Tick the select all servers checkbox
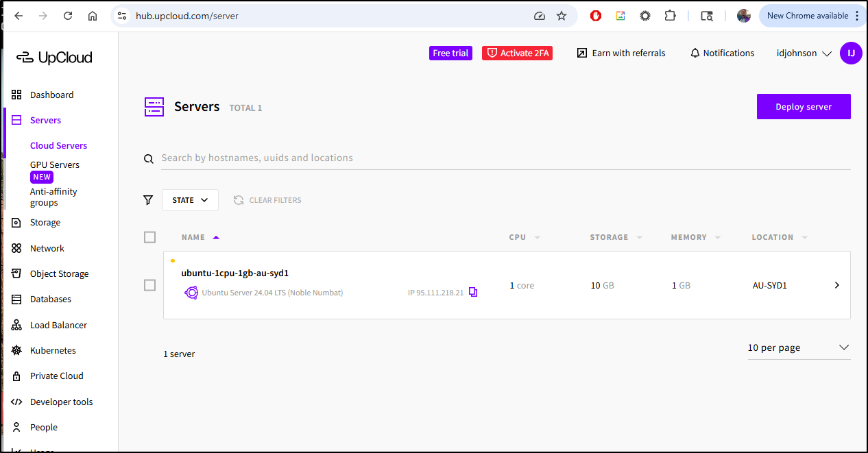868x453 pixels. point(150,237)
